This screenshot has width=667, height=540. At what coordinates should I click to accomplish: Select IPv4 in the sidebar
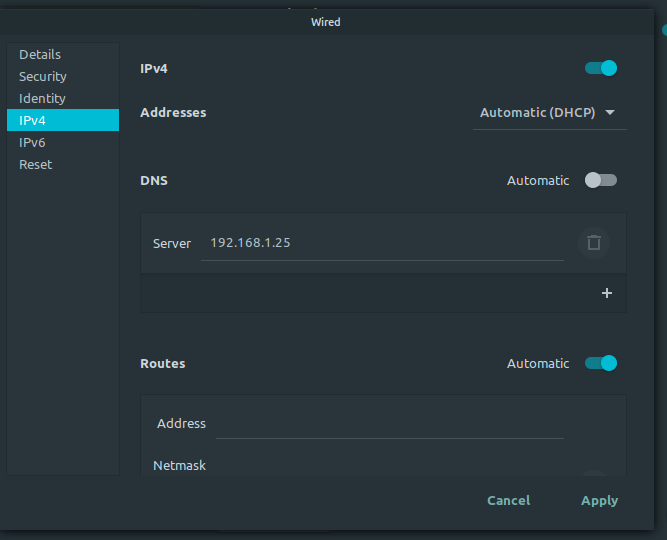tap(33, 121)
